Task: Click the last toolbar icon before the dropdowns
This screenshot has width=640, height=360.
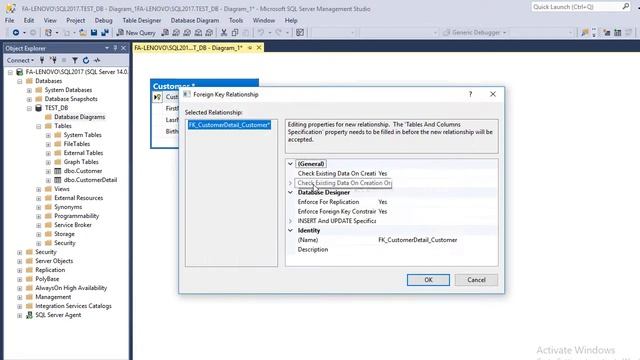Action: tap(300, 33)
